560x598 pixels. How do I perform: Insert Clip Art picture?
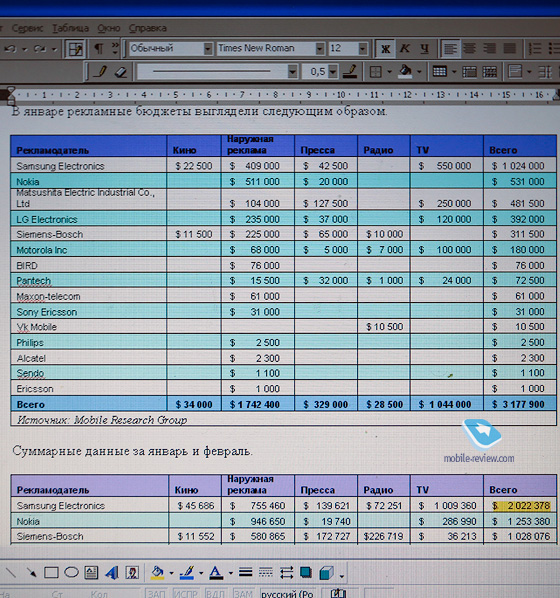pos(132,572)
